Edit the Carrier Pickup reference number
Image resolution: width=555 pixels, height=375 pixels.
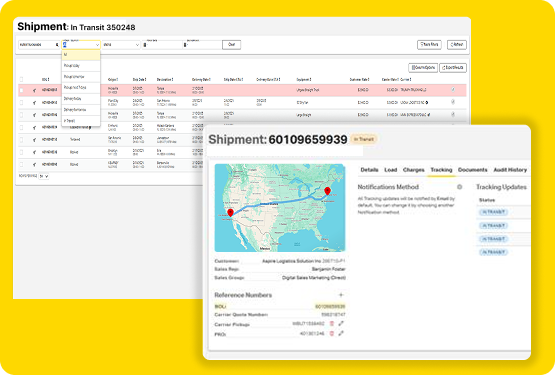tap(341, 323)
